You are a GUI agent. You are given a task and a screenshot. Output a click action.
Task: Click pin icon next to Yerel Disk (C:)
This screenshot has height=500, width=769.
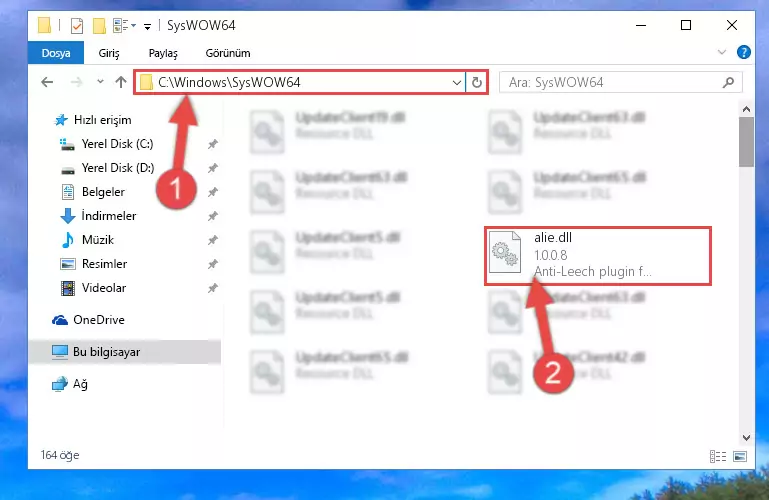(x=212, y=144)
